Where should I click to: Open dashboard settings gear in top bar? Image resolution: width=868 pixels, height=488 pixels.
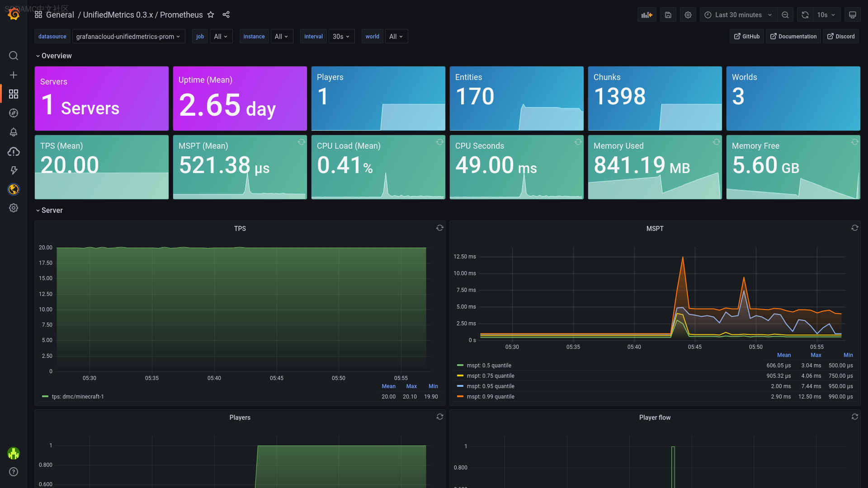(688, 15)
